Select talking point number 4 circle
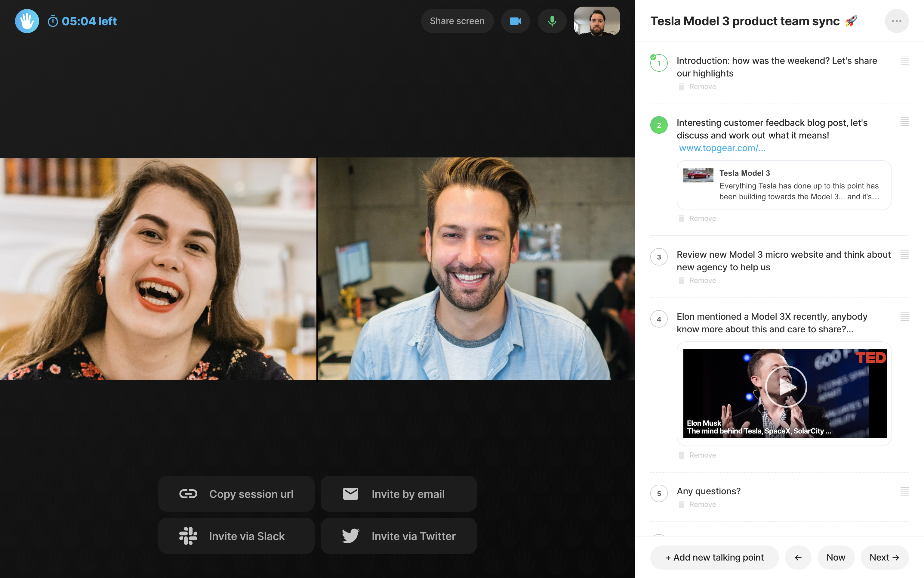The image size is (924, 578). click(x=659, y=319)
